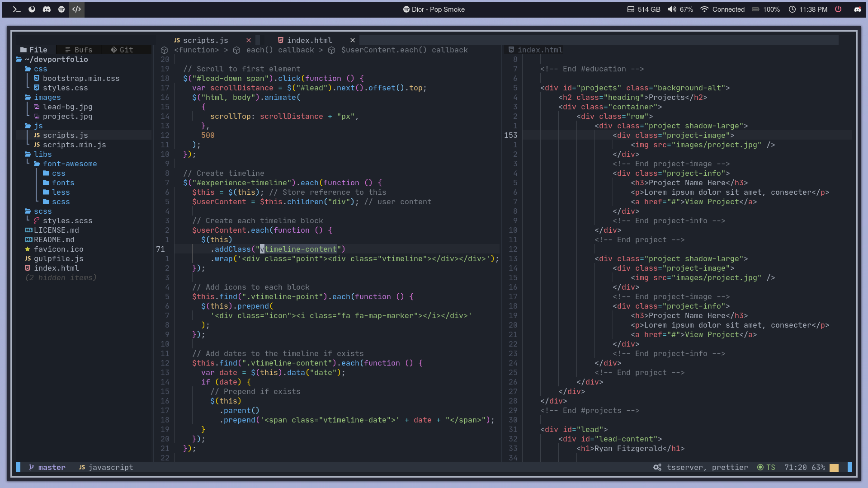Image resolution: width=868 pixels, height=488 pixels.
Task: Collapse the css folder in file tree
Action: pos(40,69)
